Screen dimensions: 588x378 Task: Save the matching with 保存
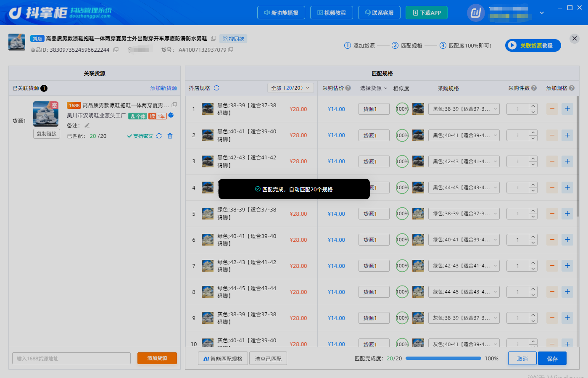pyautogui.click(x=552, y=359)
